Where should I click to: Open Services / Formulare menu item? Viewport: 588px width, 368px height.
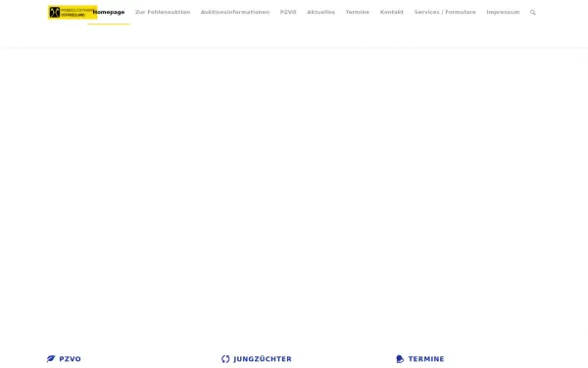click(x=445, y=12)
